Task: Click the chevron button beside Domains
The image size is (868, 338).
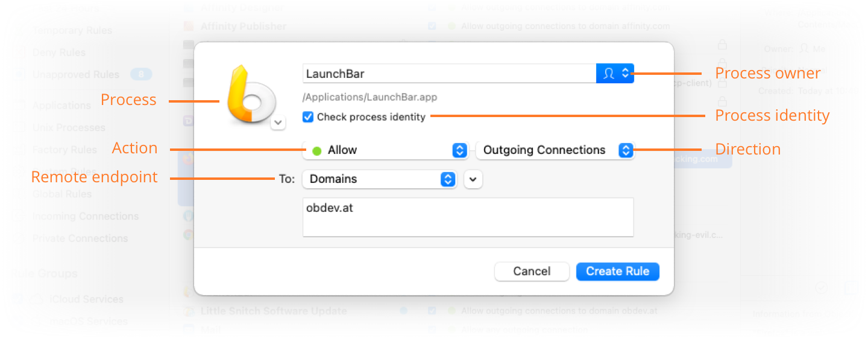Action: point(473,179)
